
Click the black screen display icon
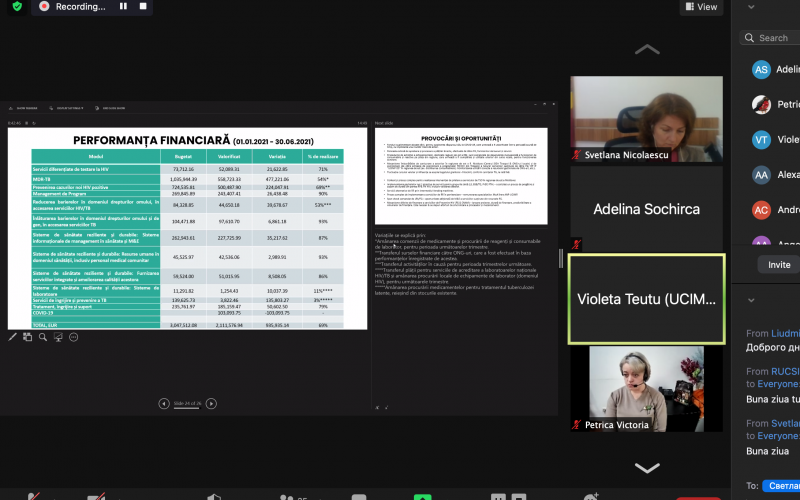pyautogui.click(x=58, y=338)
